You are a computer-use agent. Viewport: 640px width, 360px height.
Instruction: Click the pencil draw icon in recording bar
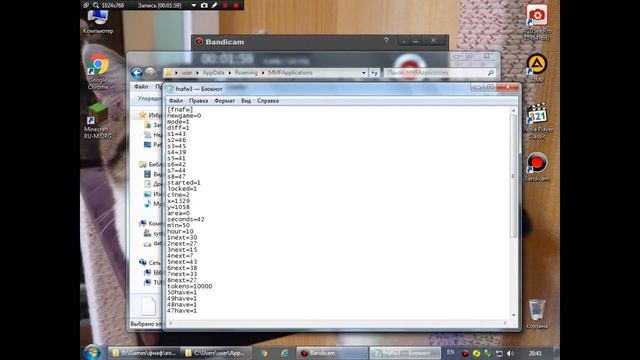coord(214,5)
